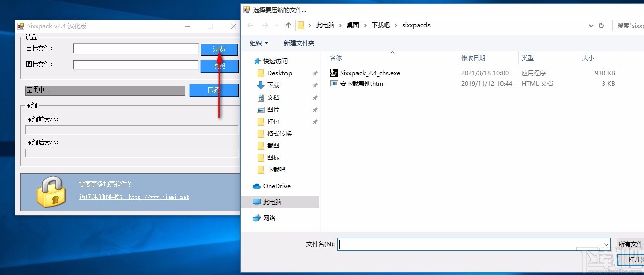644x275 pixels.
Task: Click the forward arrow in file dialog
Action: tap(265, 25)
